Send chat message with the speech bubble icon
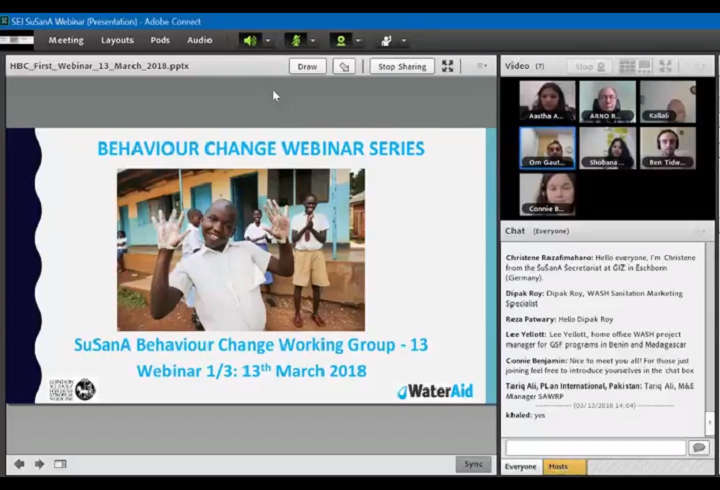The height and width of the screenshot is (490, 720). coord(699,448)
